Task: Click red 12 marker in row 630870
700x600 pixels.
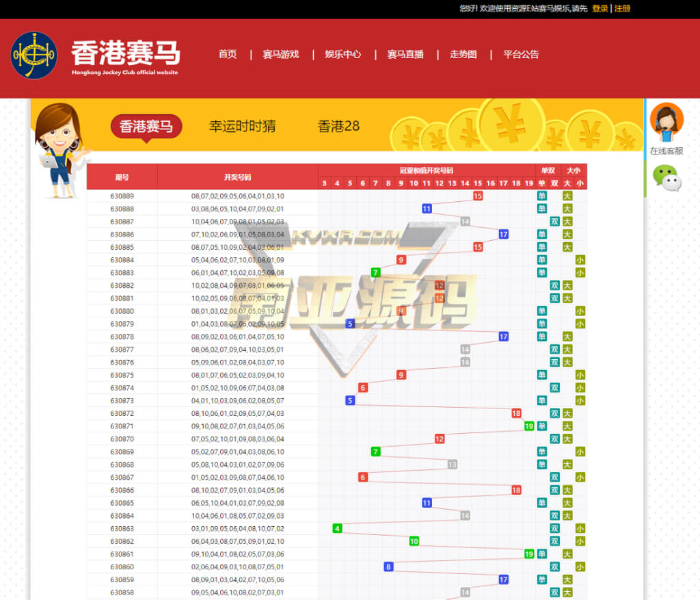Action: point(440,439)
